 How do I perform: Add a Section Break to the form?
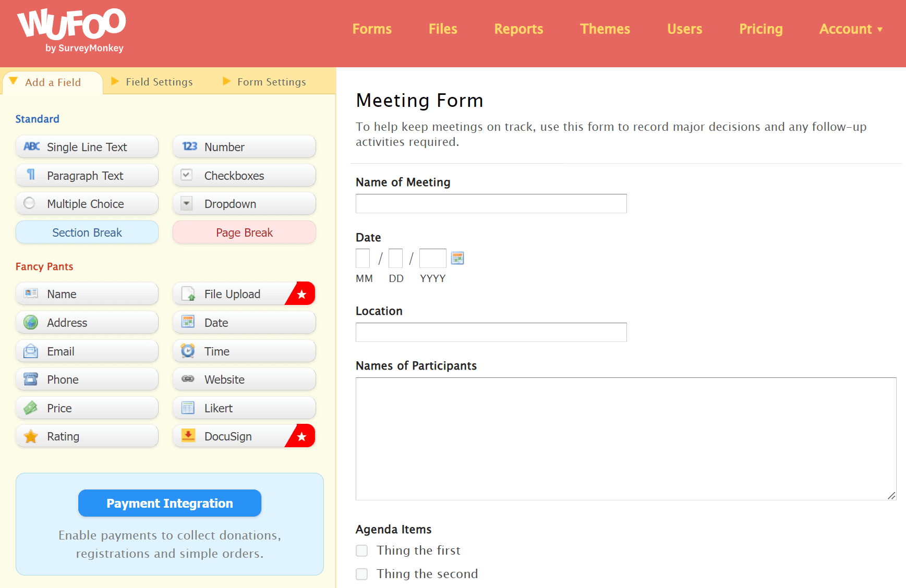point(87,232)
